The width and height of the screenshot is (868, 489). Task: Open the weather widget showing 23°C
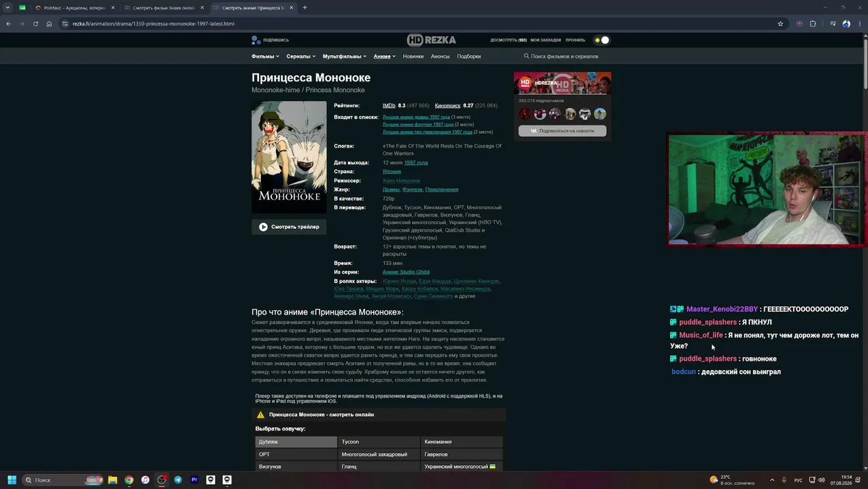[731, 479]
